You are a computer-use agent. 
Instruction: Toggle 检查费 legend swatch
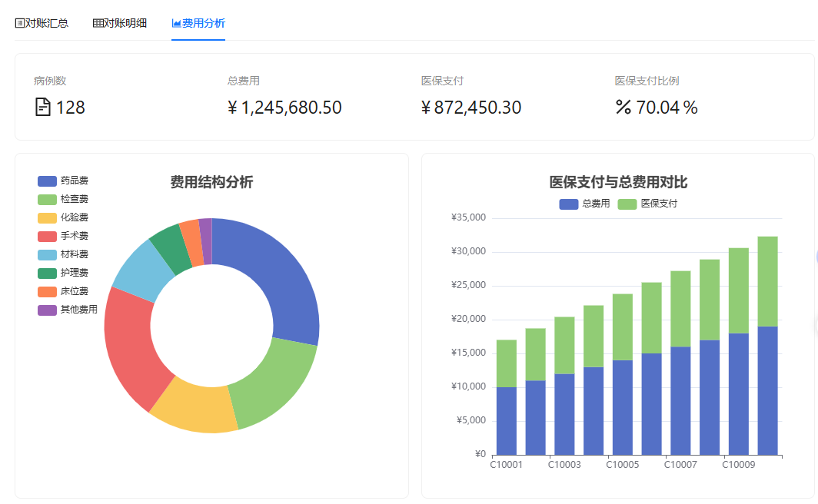pos(47,199)
